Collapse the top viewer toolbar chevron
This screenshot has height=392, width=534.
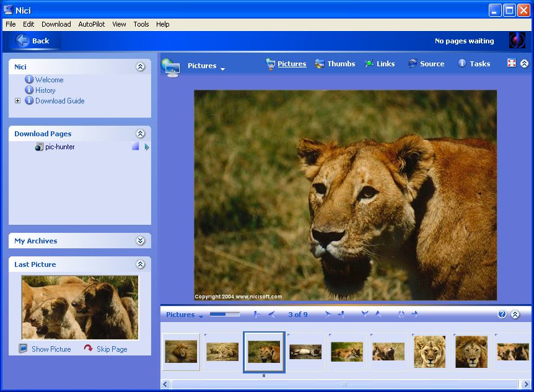[x=525, y=63]
